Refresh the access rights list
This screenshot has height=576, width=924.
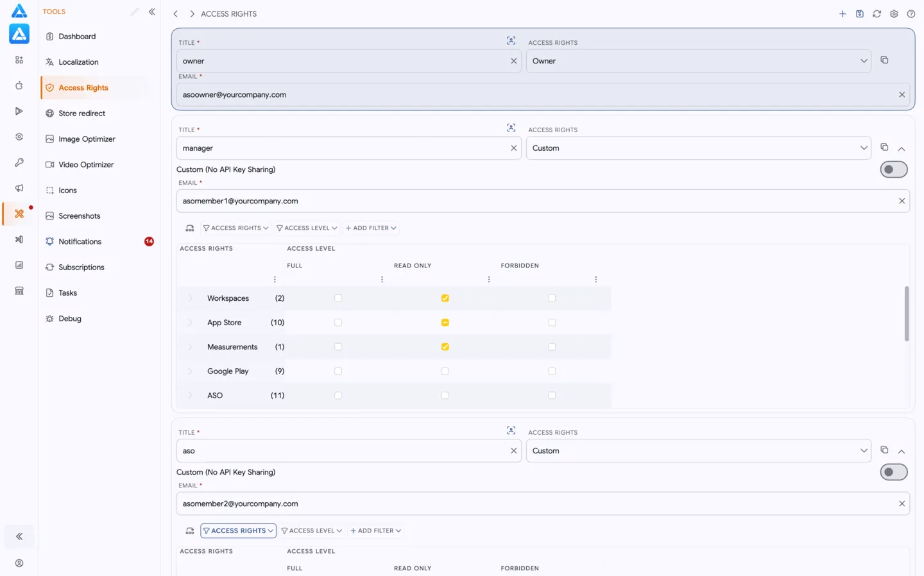click(x=877, y=13)
